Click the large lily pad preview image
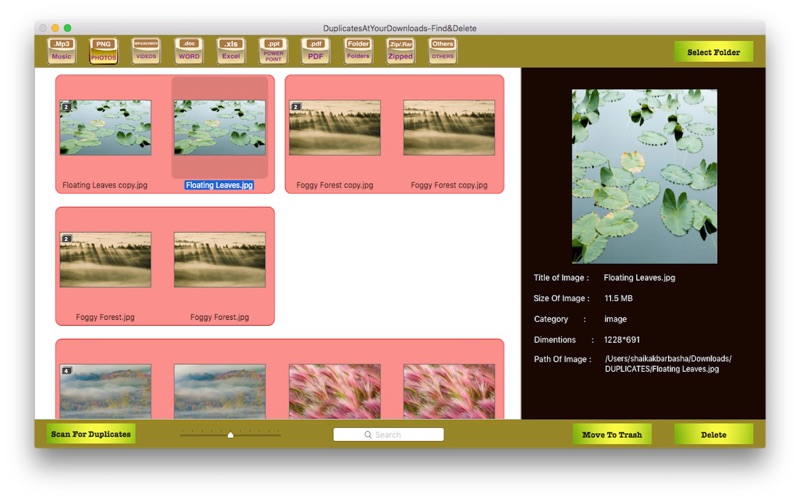 pyautogui.click(x=644, y=177)
